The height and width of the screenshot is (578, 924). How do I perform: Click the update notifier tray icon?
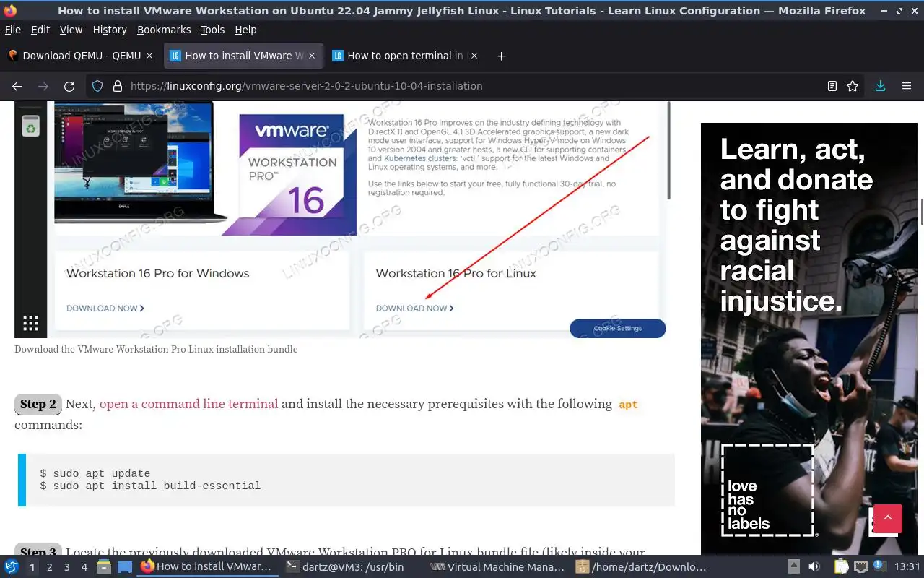coord(879,567)
